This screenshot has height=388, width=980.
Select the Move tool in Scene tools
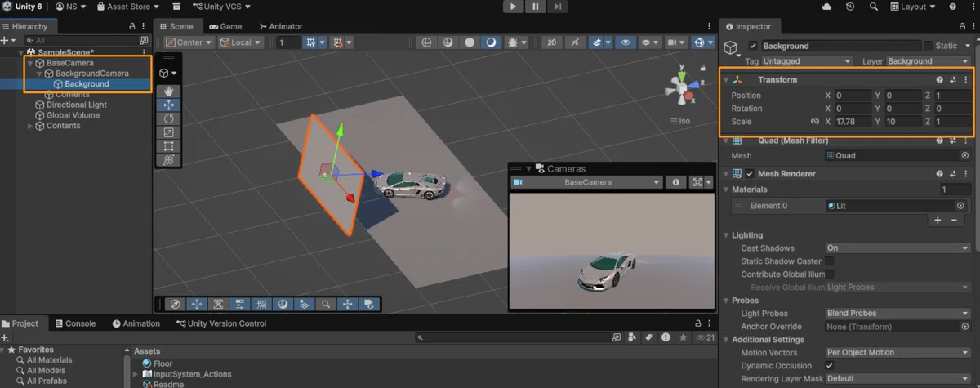pos(168,105)
